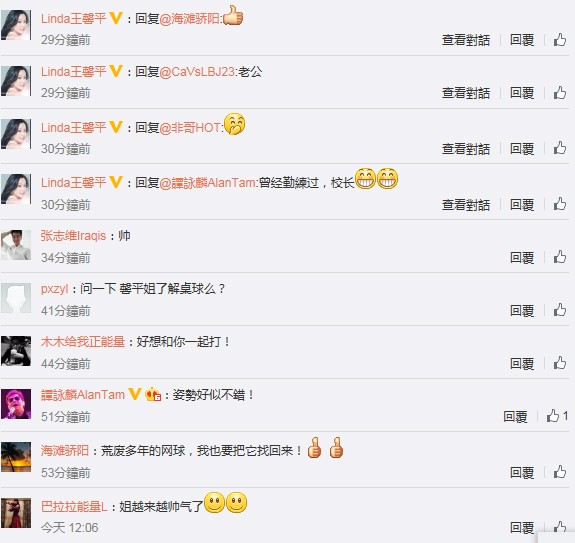This screenshot has height=543, width=575.
Task: Like Linda's reply to CaVsLBJ23
Action: [x=560, y=92]
